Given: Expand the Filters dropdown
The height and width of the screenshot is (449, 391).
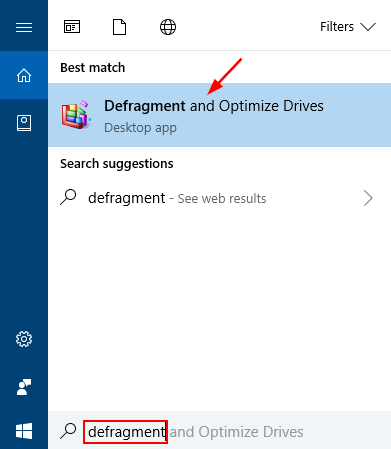Looking at the screenshot, I should (x=348, y=27).
